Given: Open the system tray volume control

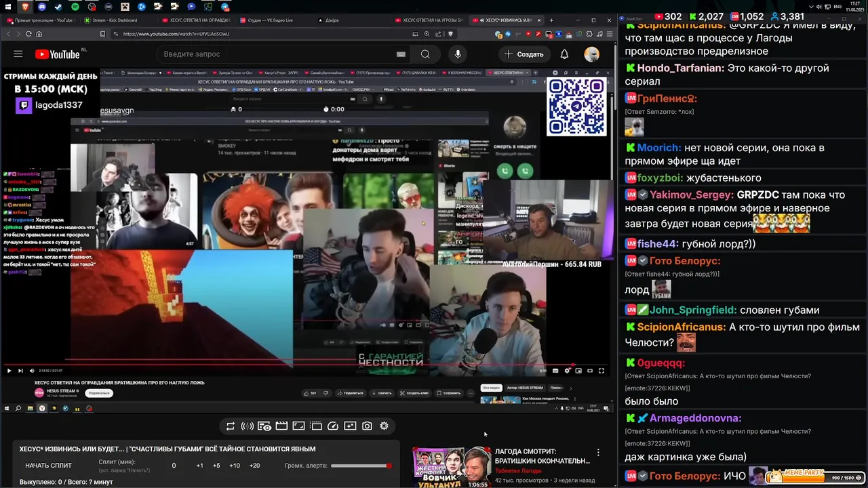Looking at the screenshot, I should tap(818, 7).
